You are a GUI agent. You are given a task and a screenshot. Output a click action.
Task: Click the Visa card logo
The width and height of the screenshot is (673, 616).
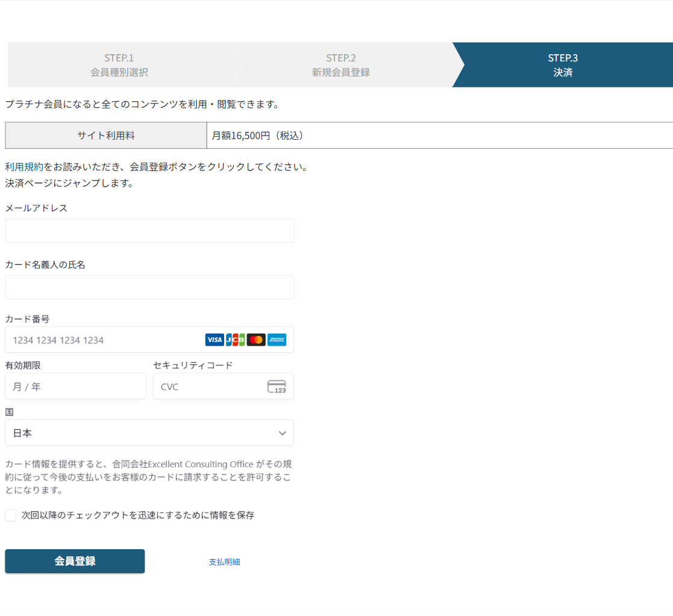[x=214, y=340]
